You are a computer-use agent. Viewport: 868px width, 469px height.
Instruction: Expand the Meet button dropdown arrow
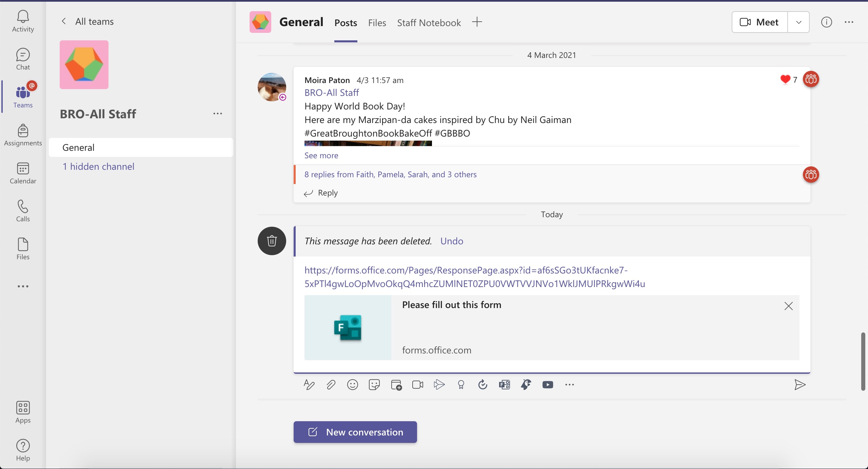[798, 22]
